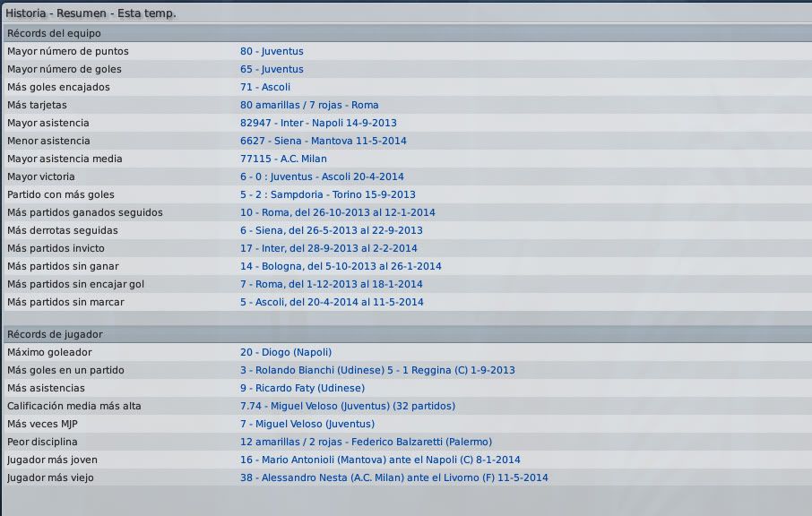The image size is (812, 516).
Task: Click the 'Mayor asistencia media' label
Action: coord(65,159)
